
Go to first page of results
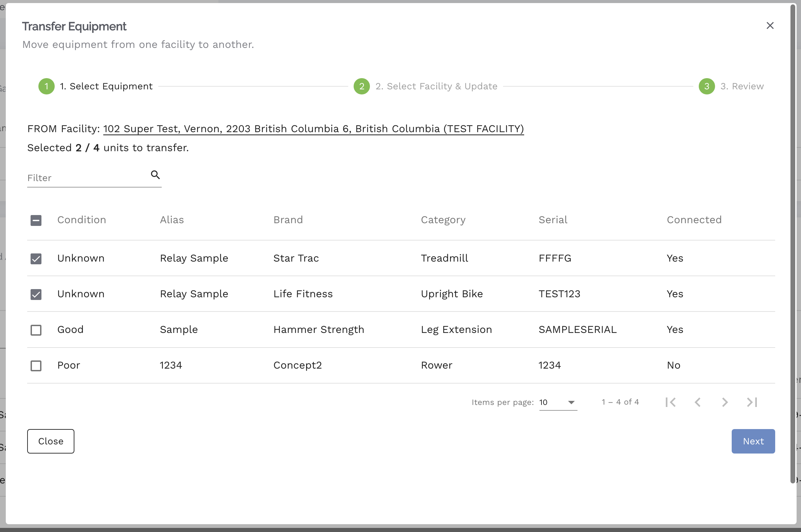click(671, 402)
